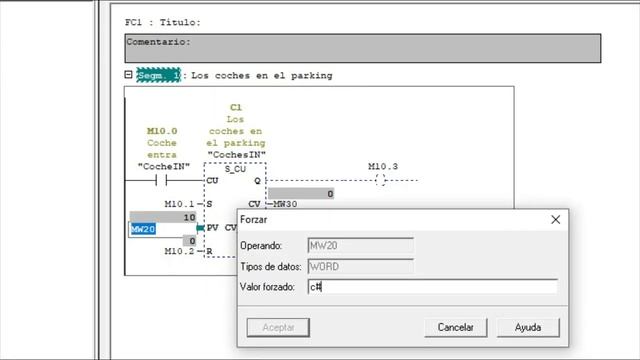This screenshot has height=360, width=640.
Task: Click the Comentario gray comment box
Action: [x=362, y=48]
